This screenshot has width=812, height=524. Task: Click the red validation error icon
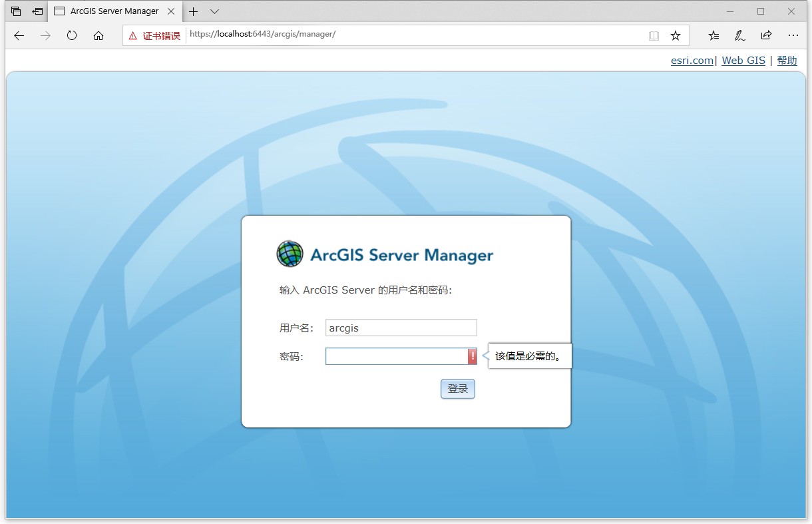[473, 356]
